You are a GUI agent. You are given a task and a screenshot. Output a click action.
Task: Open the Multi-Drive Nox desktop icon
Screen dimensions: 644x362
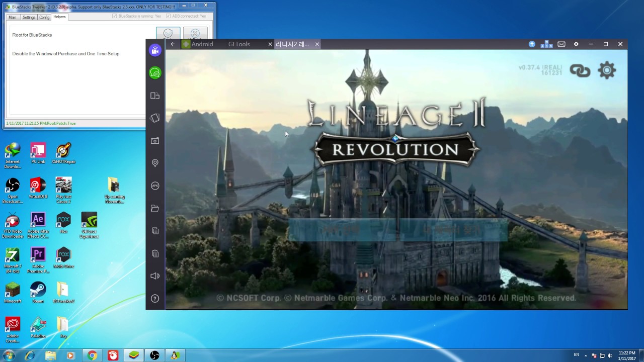pos(63,257)
